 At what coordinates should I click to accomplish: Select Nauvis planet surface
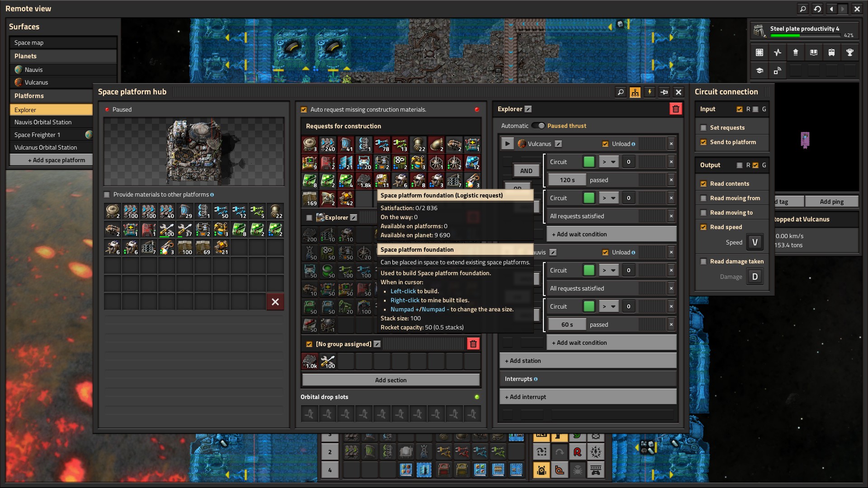63,70
